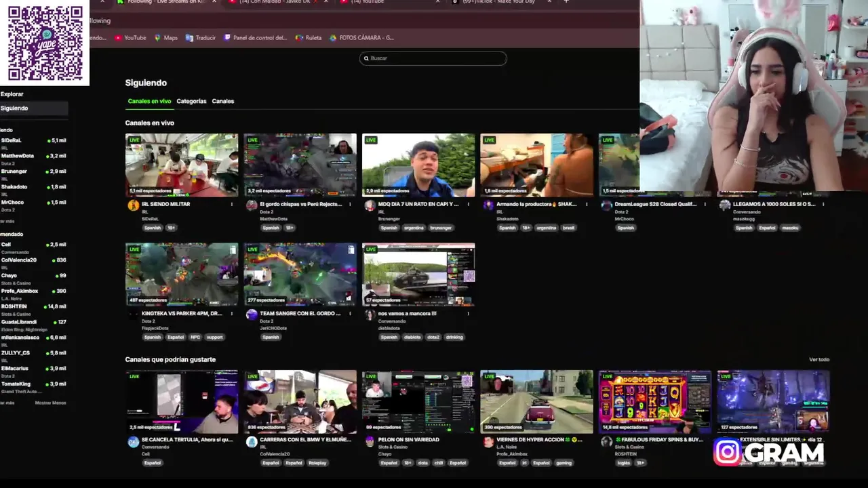Click brasil tag on Armando la productora card
868x488 pixels.
(569, 228)
